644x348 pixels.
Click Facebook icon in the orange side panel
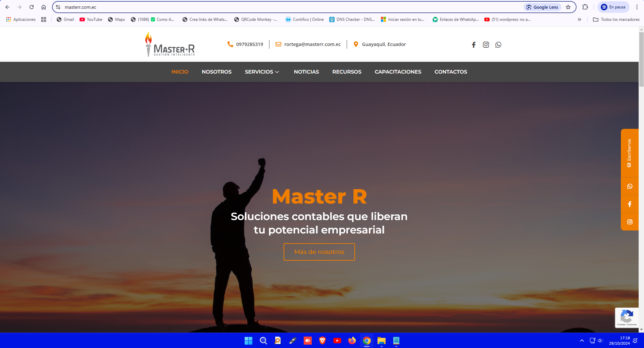pyautogui.click(x=630, y=204)
